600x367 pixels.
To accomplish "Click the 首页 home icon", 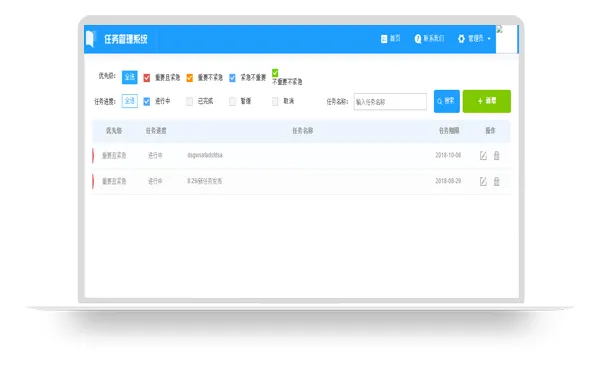I will [x=384, y=39].
